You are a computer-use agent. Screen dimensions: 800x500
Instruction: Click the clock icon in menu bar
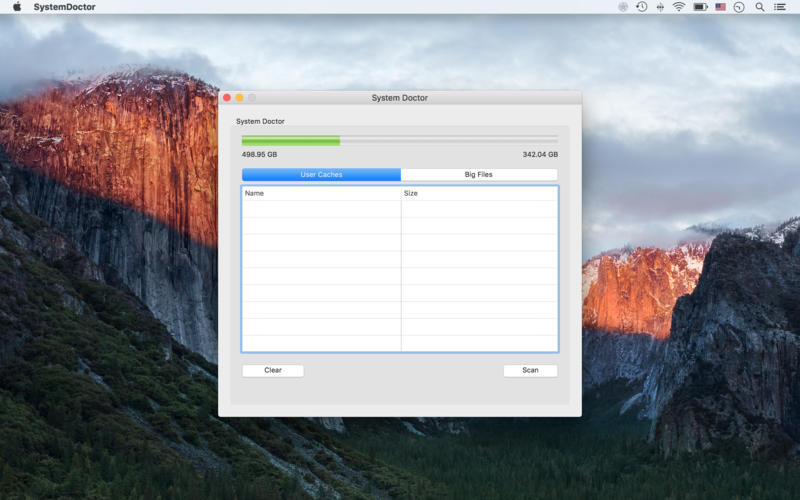pos(739,7)
